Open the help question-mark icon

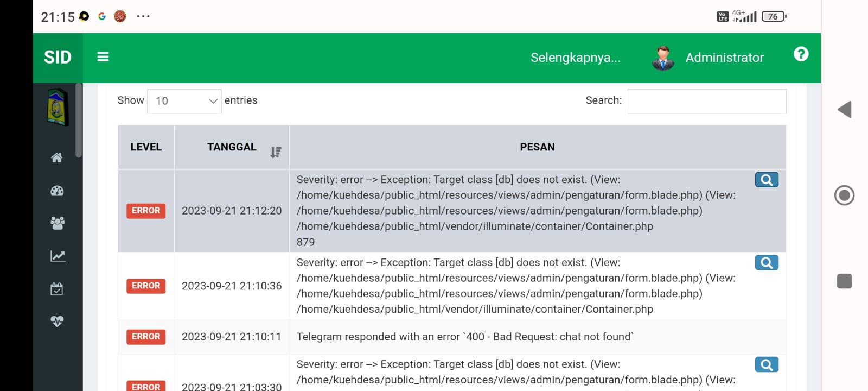(801, 53)
